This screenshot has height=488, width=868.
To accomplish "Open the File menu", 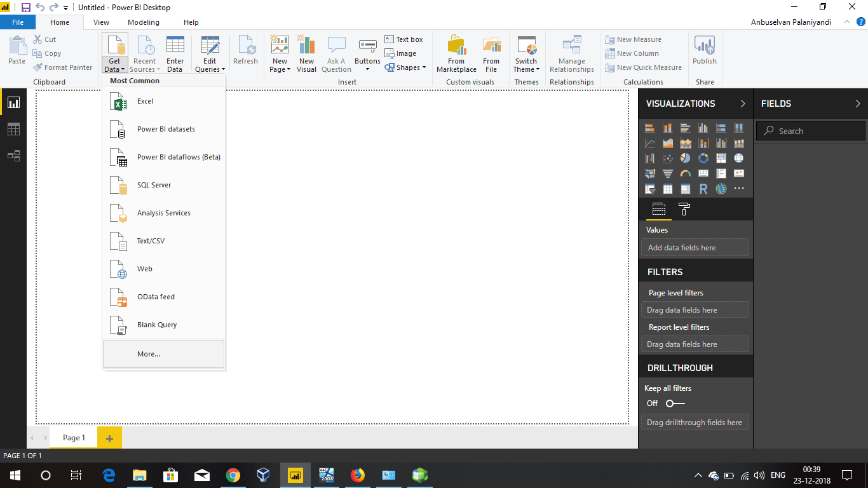I will click(18, 22).
